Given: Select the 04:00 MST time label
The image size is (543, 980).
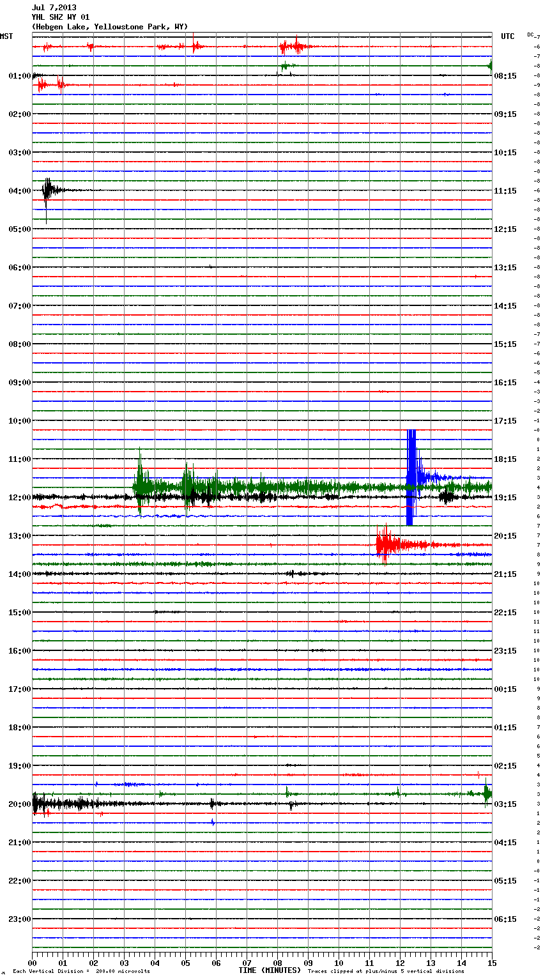Looking at the screenshot, I should coord(19,191).
